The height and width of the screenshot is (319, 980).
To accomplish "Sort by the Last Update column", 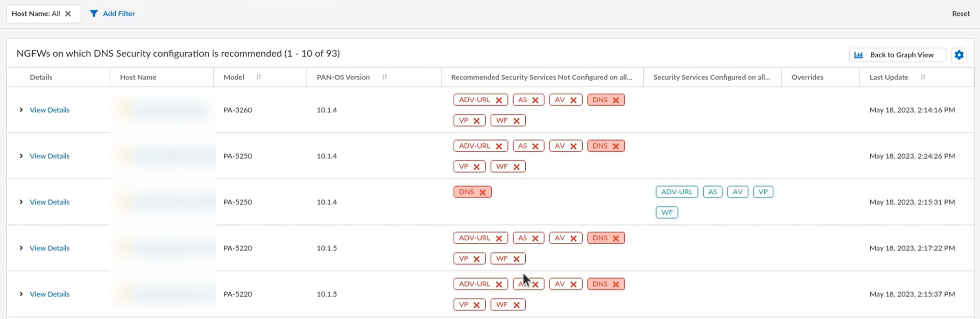I will (x=923, y=77).
